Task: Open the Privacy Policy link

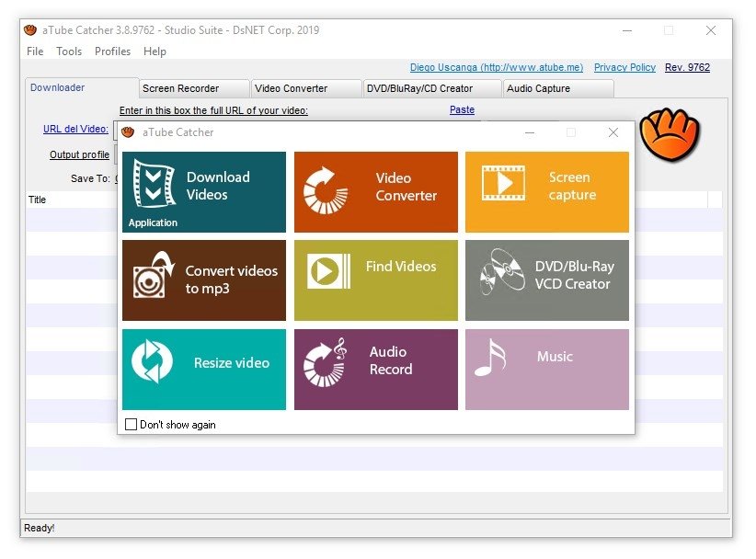Action: 624,67
